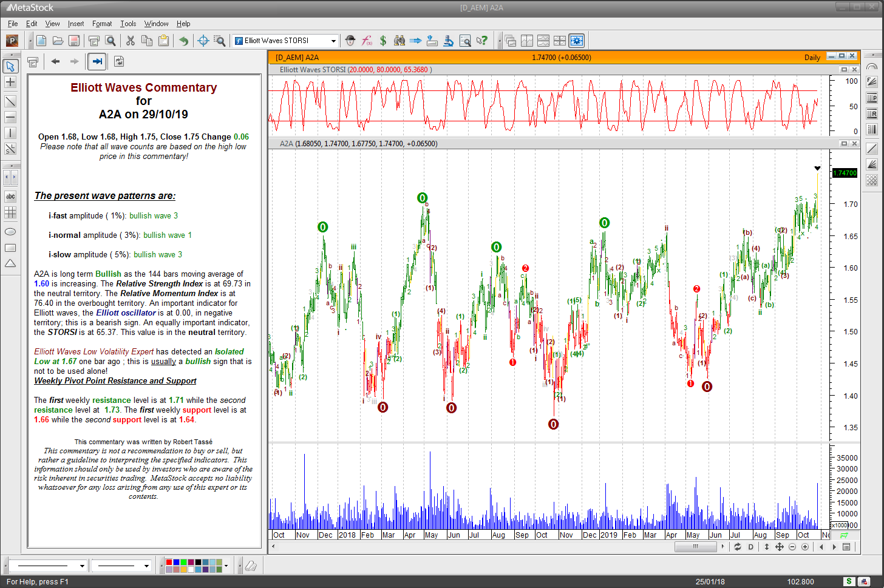Open the Edit menu
This screenshot has height=588, width=884.
[x=32, y=24]
